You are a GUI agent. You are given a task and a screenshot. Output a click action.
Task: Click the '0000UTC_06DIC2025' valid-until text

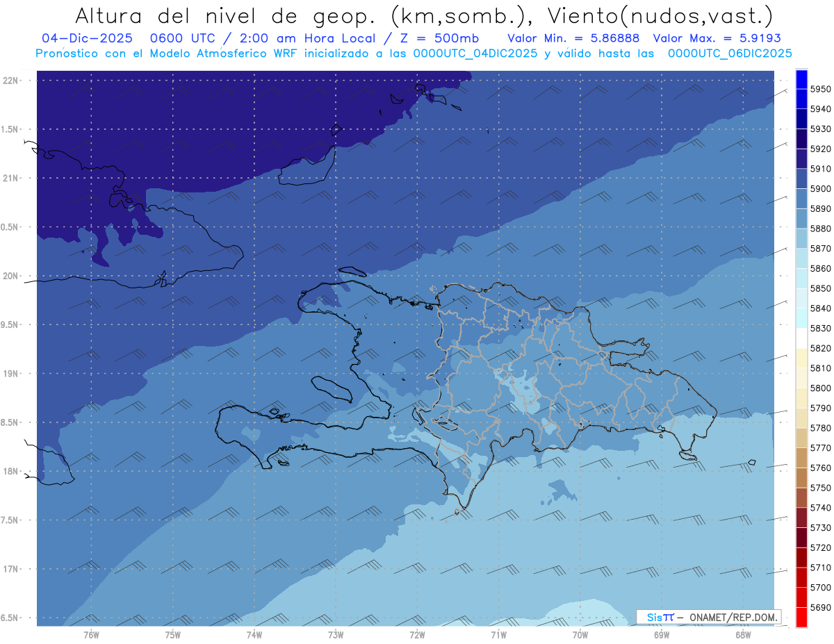[730, 53]
